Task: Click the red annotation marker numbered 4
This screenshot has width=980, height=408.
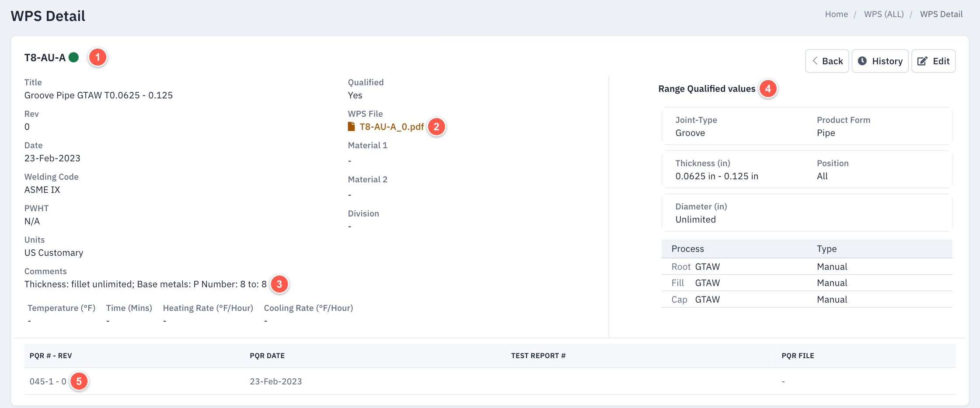Action: 768,89
